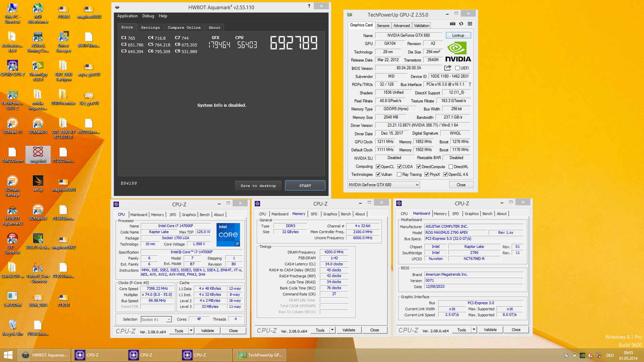The width and height of the screenshot is (644, 362).
Task: Toggle UEFI checkbox in GPU-Z
Action: (458, 68)
